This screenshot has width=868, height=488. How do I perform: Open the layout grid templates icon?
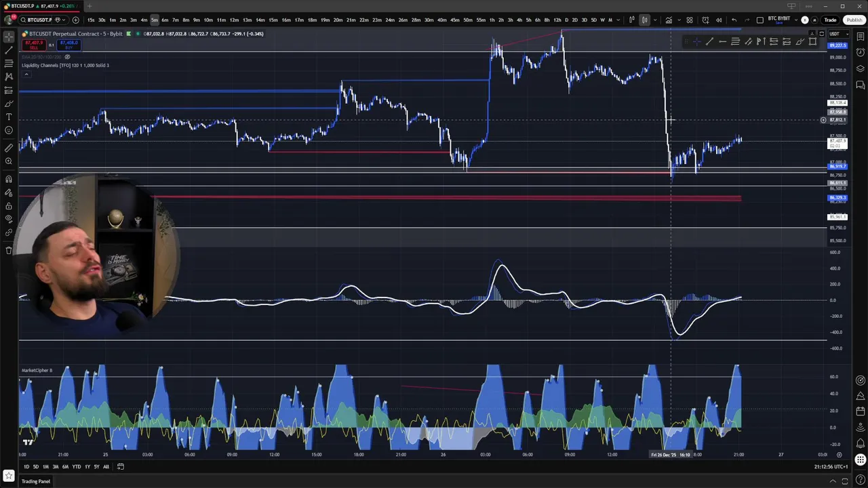coord(690,20)
